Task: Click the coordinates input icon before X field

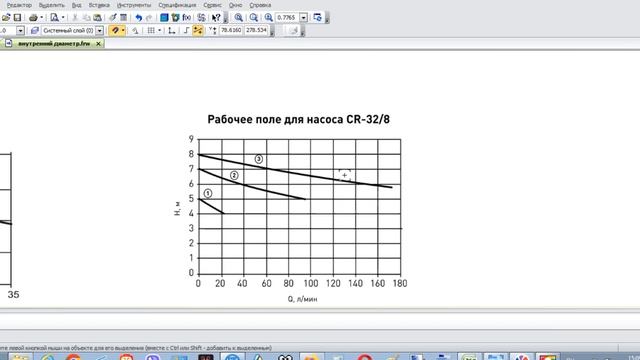Action: (212, 31)
